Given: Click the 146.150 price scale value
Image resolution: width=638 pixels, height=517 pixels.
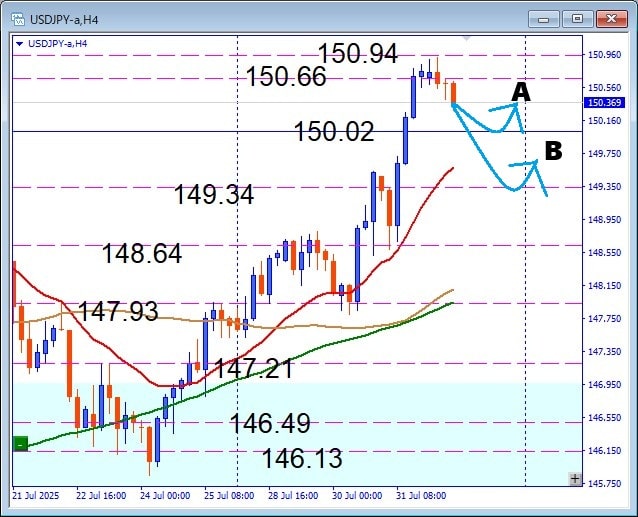Looking at the screenshot, I should click(605, 451).
